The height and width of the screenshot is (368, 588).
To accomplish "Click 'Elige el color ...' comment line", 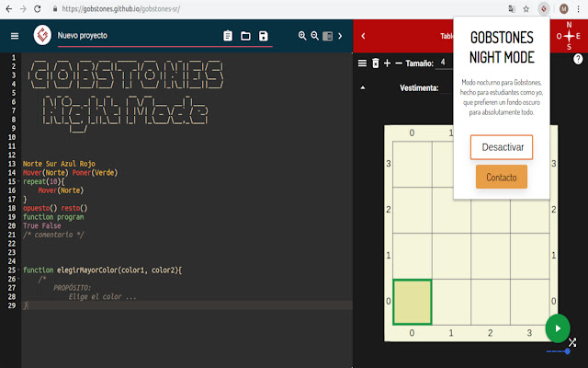I will [102, 296].
